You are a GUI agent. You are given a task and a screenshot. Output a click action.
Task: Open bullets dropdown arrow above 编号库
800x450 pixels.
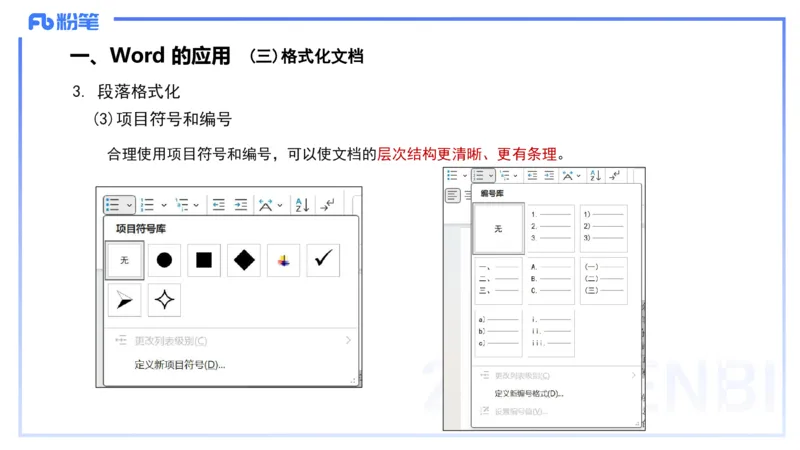pos(465,176)
